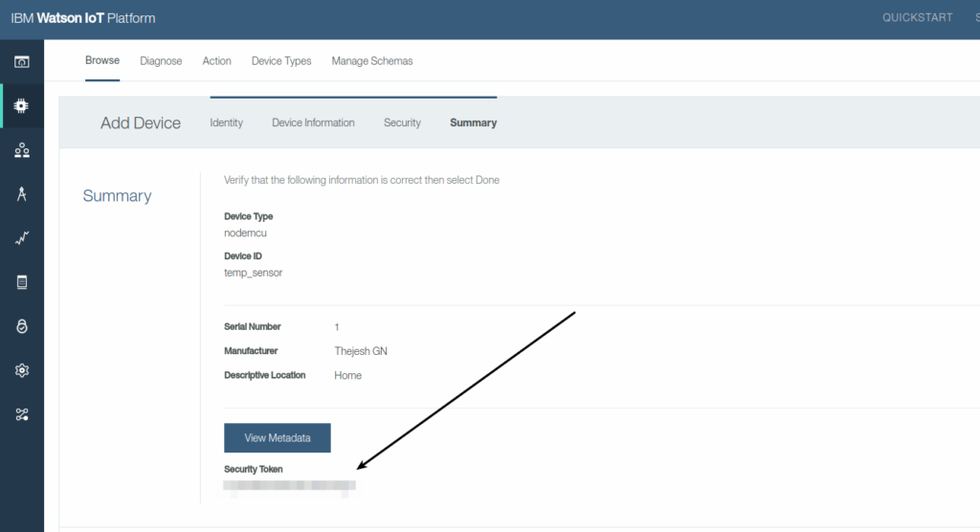The height and width of the screenshot is (532, 980).
Task: Go to the Identity step
Action: point(226,122)
